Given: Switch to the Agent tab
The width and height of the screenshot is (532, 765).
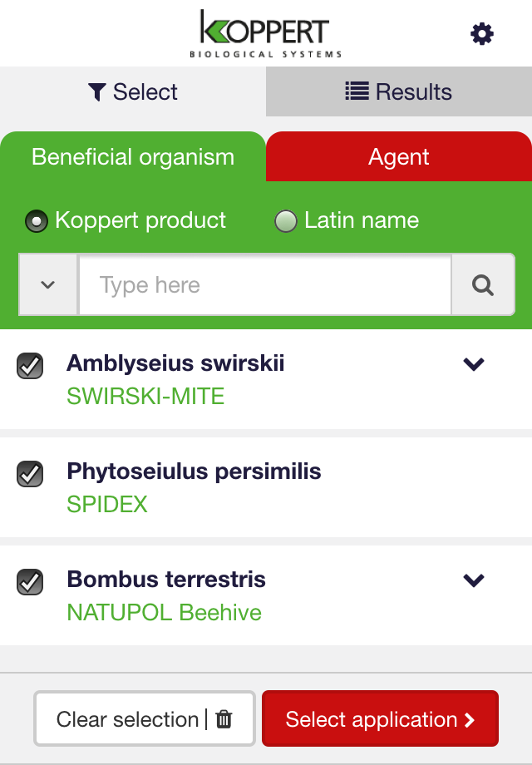Looking at the screenshot, I should [399, 156].
